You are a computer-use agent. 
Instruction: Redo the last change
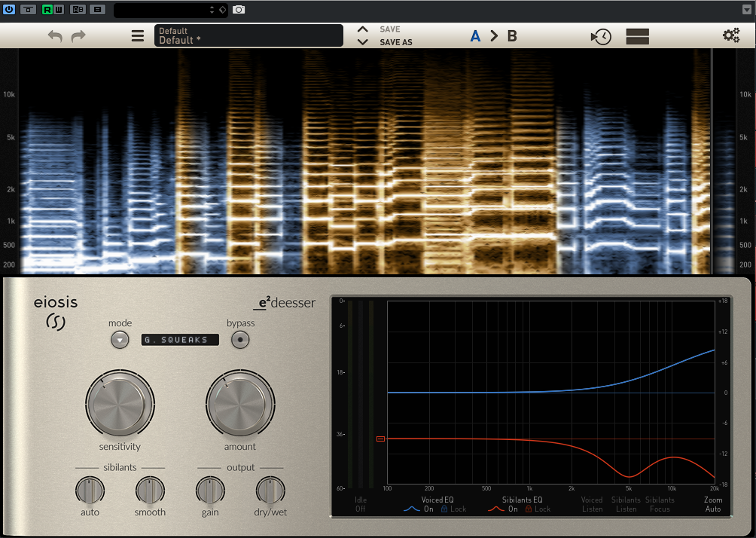pyautogui.click(x=78, y=35)
